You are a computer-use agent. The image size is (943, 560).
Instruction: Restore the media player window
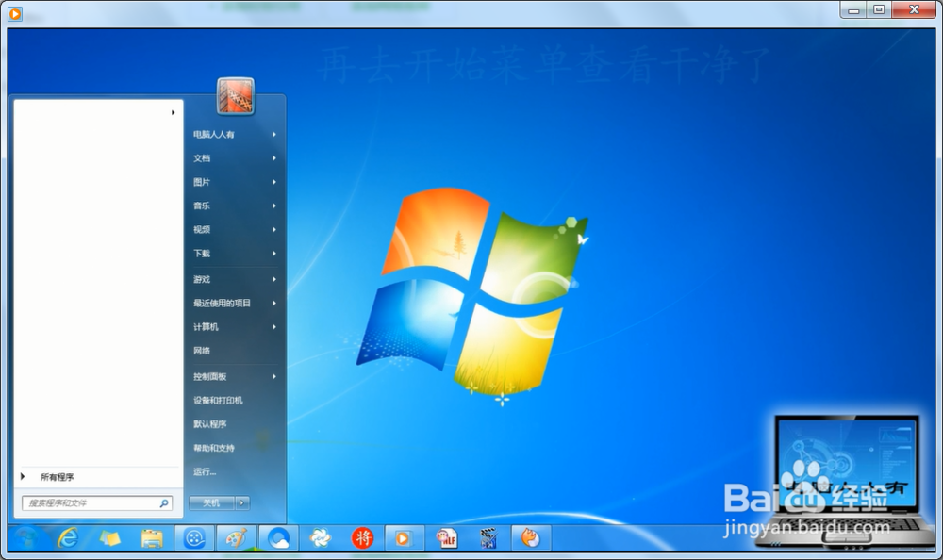pyautogui.click(x=879, y=10)
